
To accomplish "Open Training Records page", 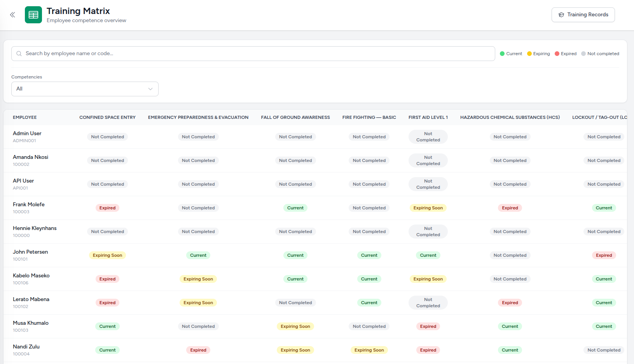I will [x=583, y=15].
